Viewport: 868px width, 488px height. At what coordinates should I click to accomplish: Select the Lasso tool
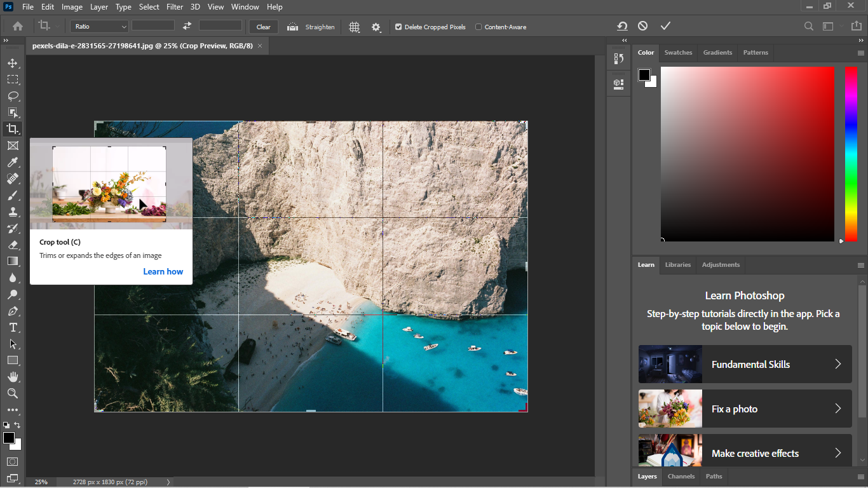tap(13, 96)
